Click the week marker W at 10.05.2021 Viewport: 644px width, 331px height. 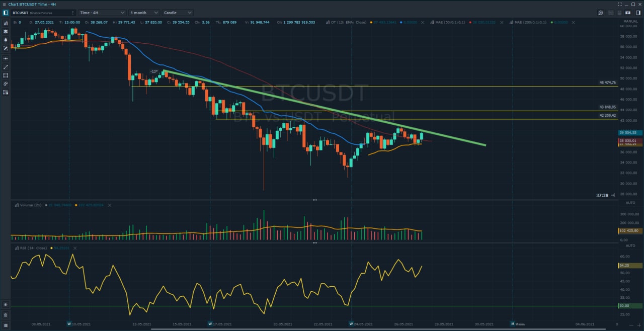click(69, 324)
